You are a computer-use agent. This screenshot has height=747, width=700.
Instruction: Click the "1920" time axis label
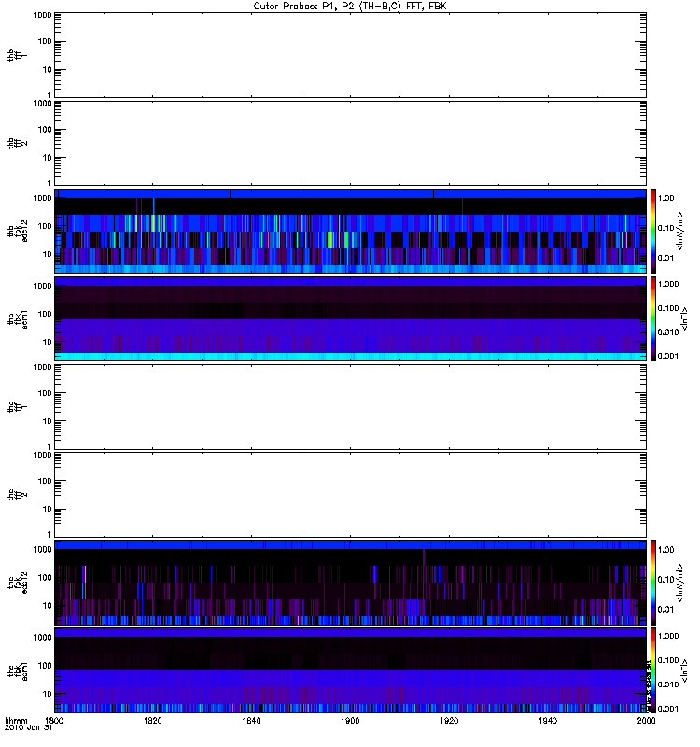coord(449,720)
